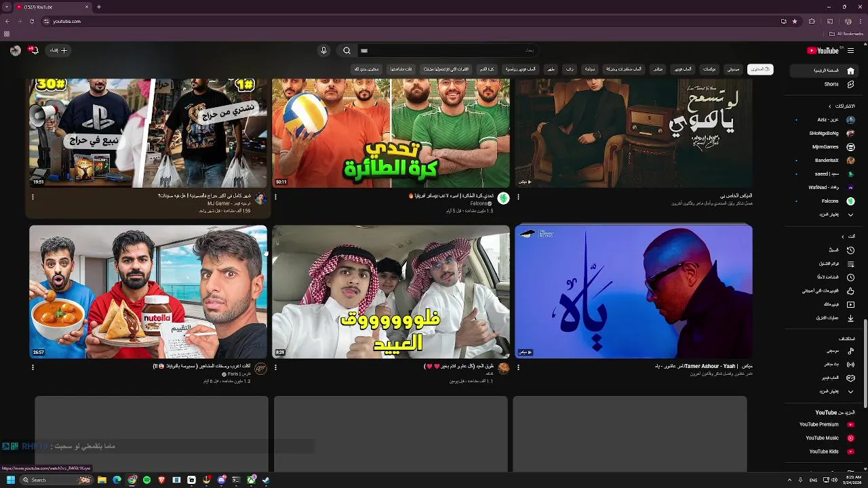The image size is (868, 488).
Task: Open YouTube Premium link
Action: pyautogui.click(x=826, y=424)
